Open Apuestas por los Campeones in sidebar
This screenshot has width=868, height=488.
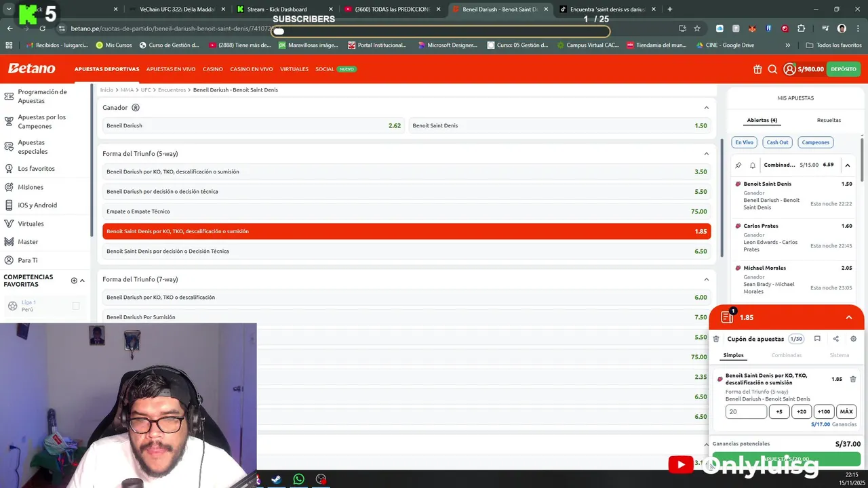tap(45, 121)
